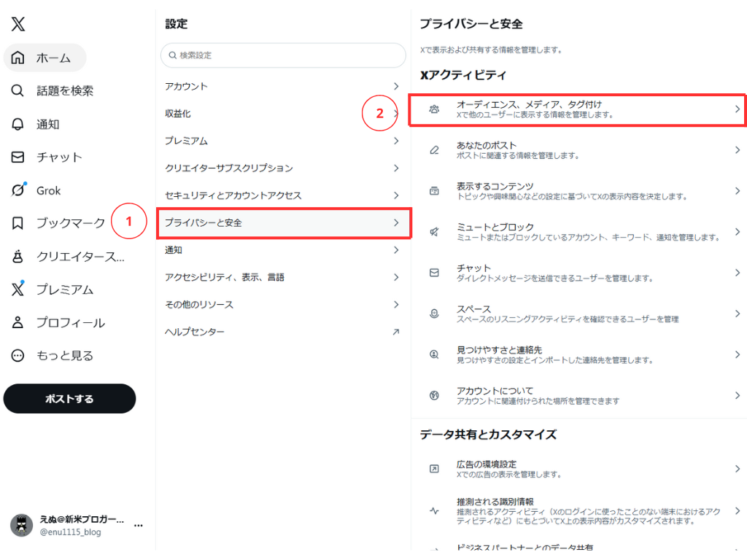Expand セキュリティとアカウントアクセス chevron
The image size is (747, 560).
pos(396,195)
